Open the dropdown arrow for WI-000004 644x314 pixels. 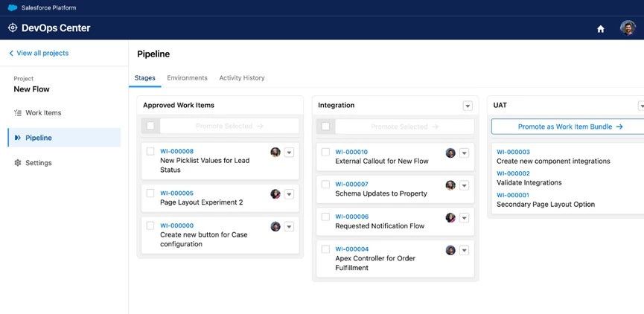[464, 251]
